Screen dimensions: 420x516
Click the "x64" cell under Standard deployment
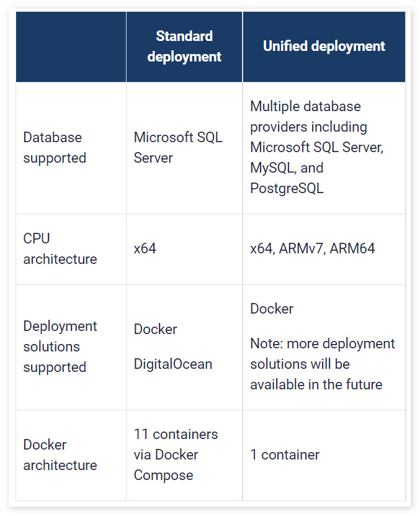145,249
